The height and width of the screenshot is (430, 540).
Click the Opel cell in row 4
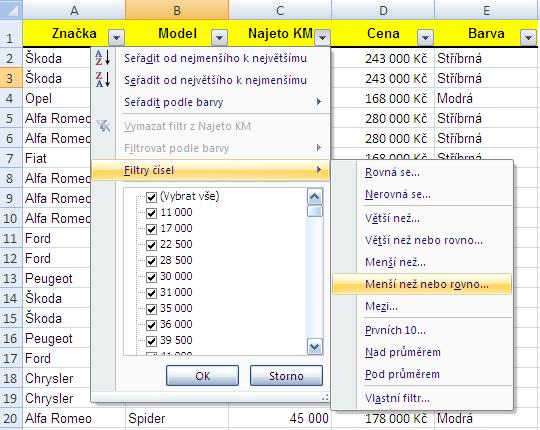(57, 98)
